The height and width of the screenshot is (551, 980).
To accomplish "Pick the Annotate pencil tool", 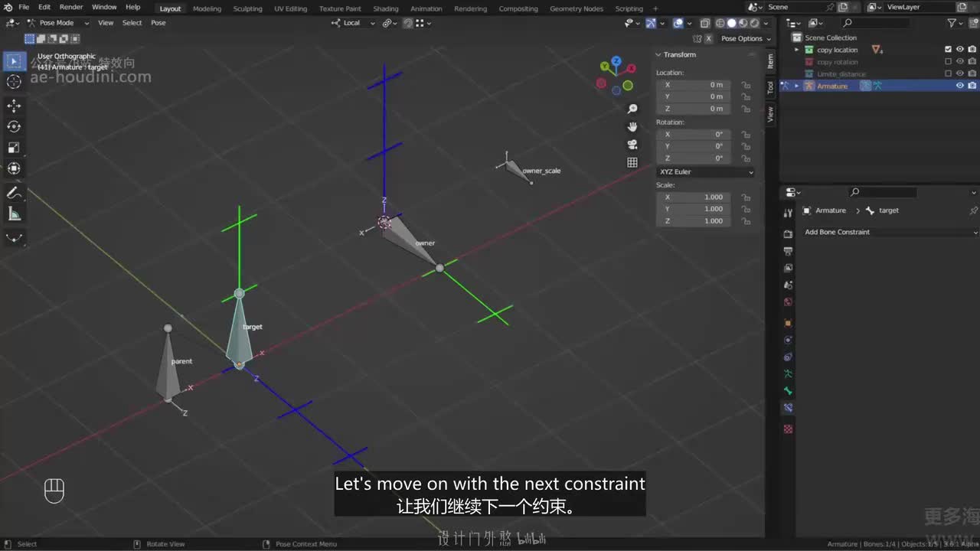I will 14,193.
